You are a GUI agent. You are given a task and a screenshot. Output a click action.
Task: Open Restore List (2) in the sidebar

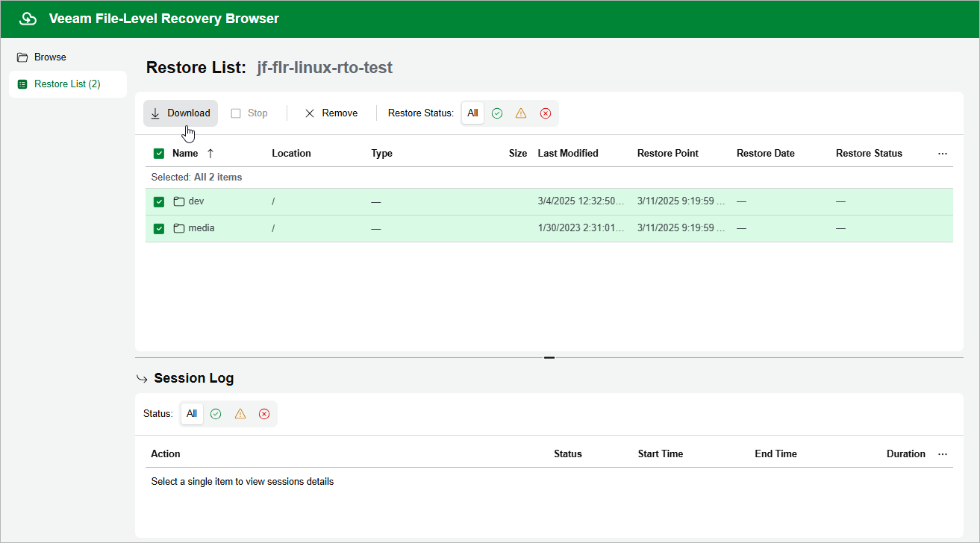pyautogui.click(x=67, y=84)
